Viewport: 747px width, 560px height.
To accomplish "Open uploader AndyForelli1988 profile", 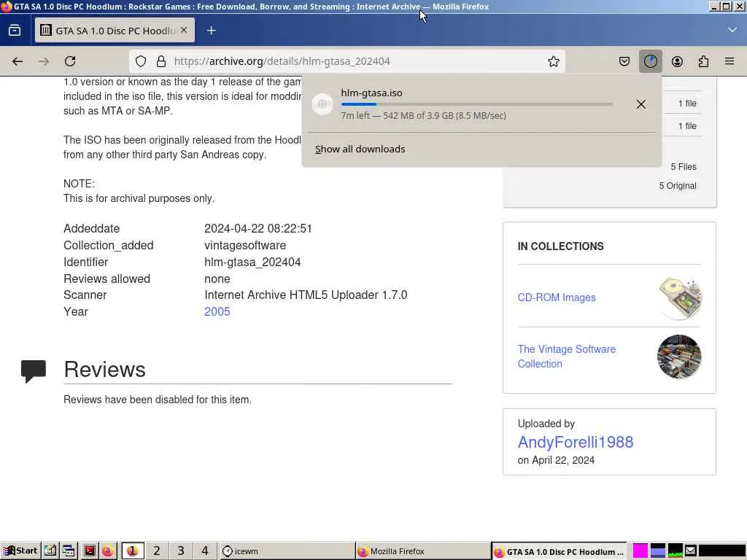I will coord(576,442).
